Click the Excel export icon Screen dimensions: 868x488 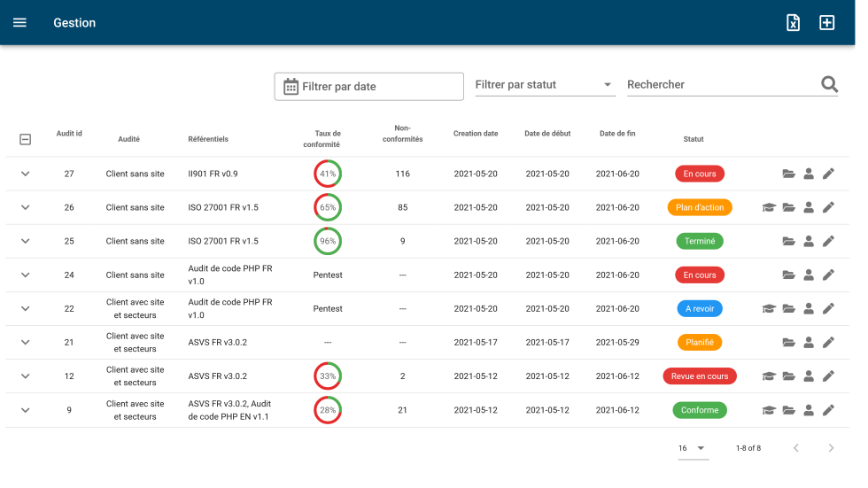pyautogui.click(x=793, y=23)
